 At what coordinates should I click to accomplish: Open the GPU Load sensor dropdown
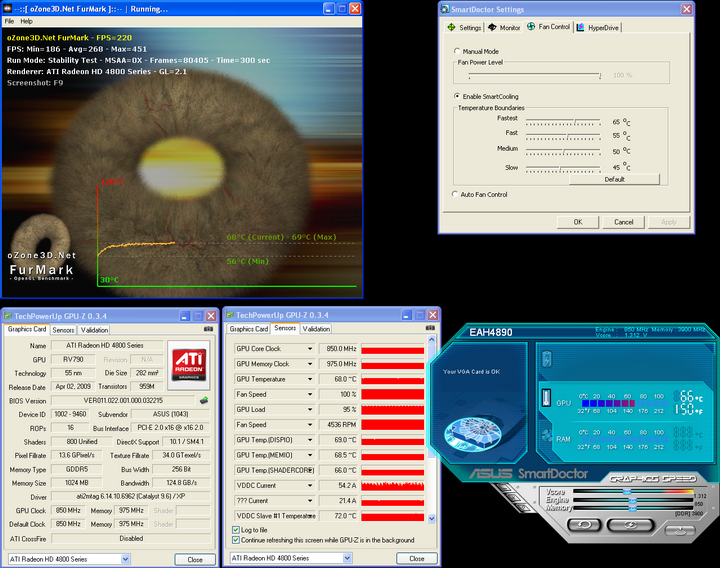pyautogui.click(x=310, y=410)
